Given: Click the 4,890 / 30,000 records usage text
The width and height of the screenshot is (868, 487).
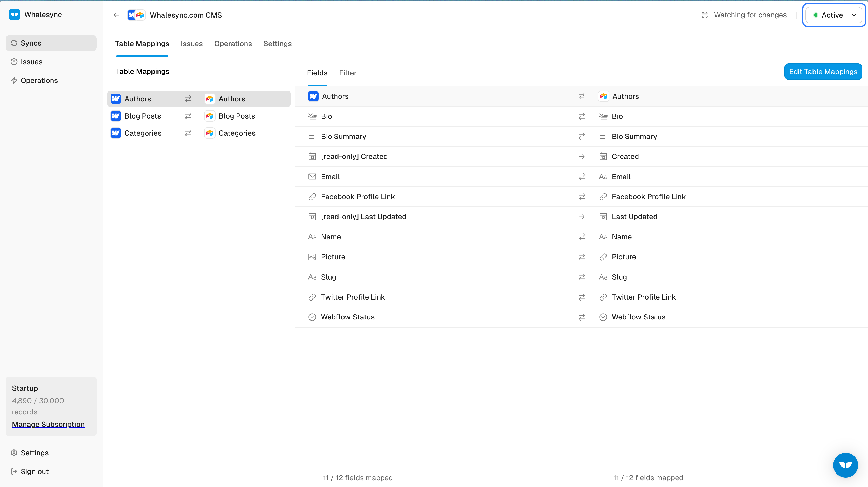Looking at the screenshot, I should (x=38, y=407).
